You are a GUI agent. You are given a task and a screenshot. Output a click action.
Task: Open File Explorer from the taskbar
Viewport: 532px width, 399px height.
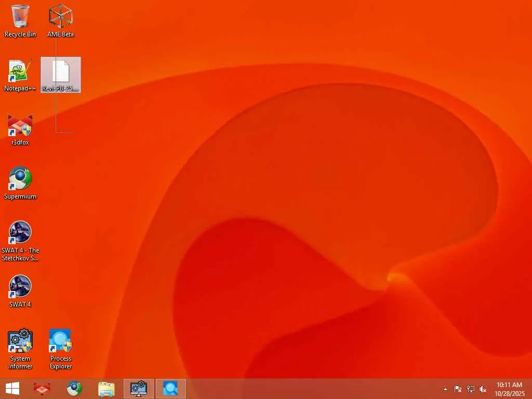(x=106, y=389)
